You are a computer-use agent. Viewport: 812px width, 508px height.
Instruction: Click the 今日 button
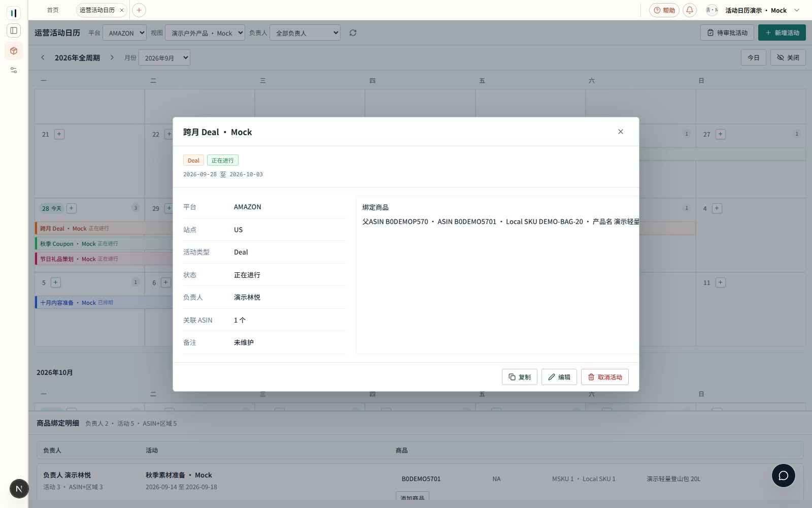[x=754, y=57]
